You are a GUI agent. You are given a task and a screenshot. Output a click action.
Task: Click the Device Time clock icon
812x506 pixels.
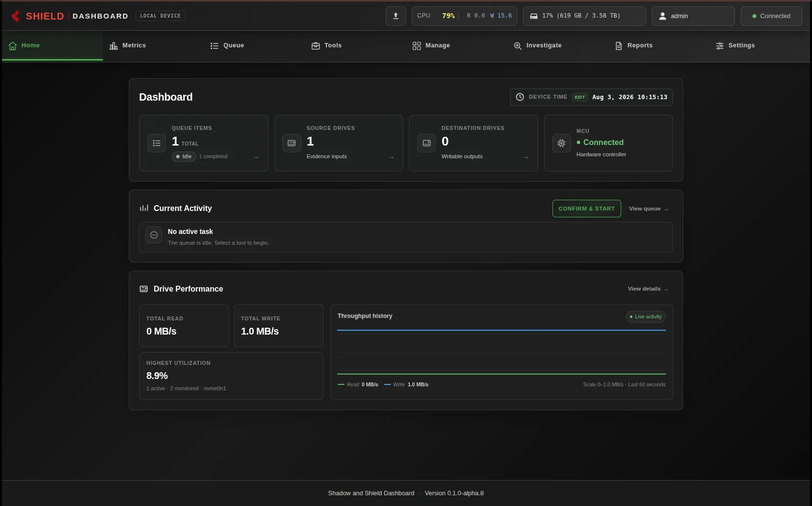520,97
